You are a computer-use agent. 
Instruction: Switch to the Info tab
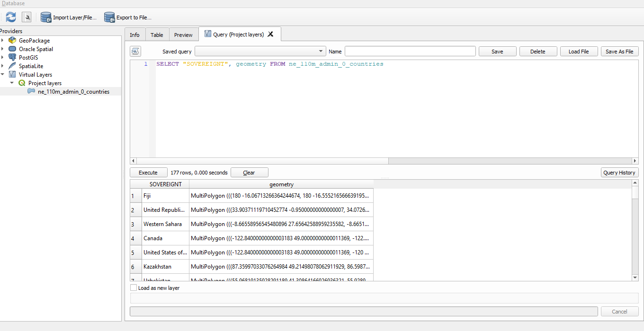tap(134, 34)
